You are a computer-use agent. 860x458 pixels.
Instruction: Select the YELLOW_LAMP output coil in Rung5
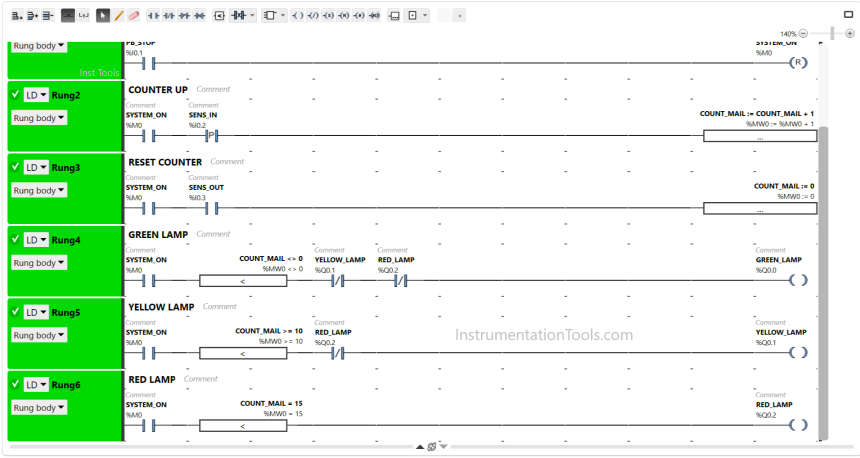click(798, 353)
